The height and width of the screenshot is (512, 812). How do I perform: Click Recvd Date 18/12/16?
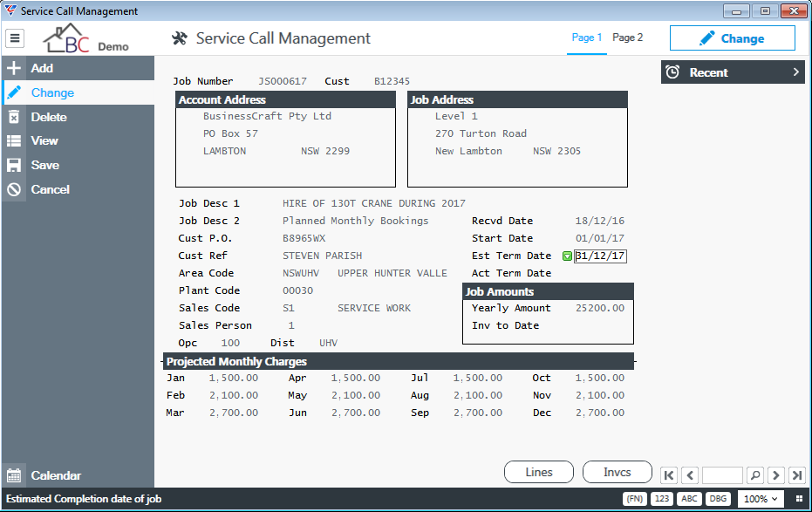coord(599,221)
